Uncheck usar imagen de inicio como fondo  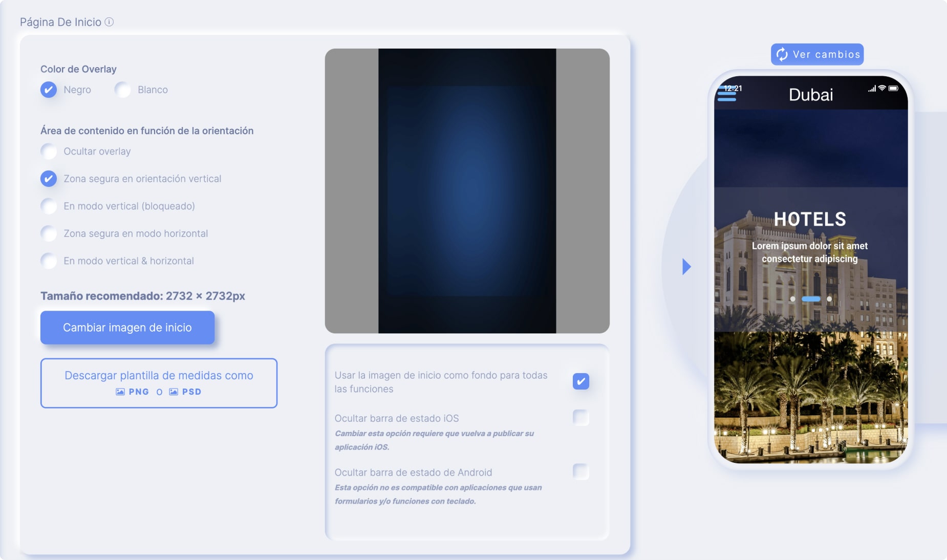click(x=581, y=381)
